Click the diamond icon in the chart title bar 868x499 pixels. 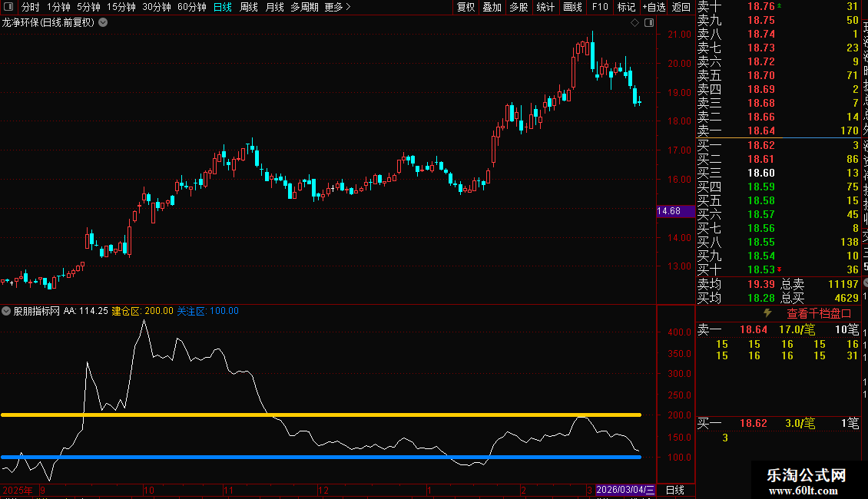pyautogui.click(x=635, y=23)
